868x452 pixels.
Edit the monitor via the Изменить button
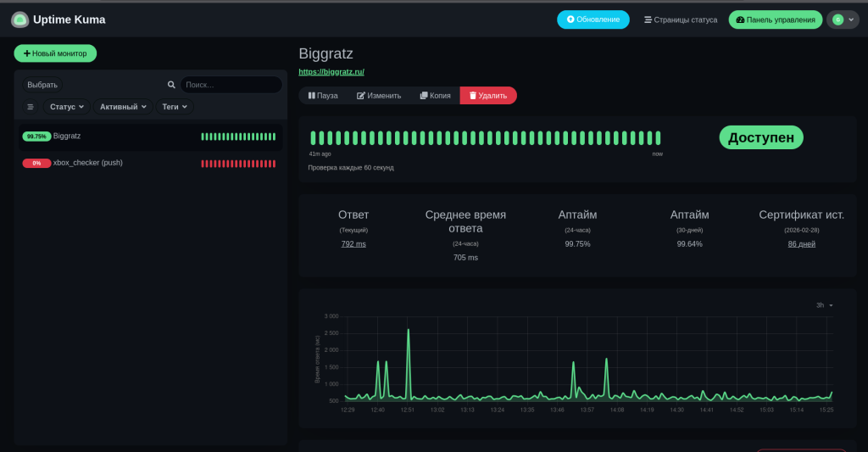(379, 96)
